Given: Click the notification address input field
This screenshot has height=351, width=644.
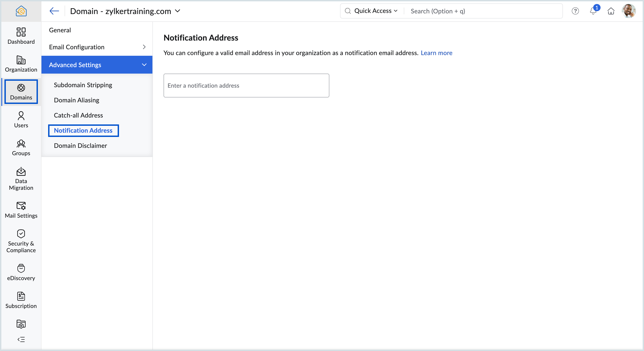Looking at the screenshot, I should point(246,85).
